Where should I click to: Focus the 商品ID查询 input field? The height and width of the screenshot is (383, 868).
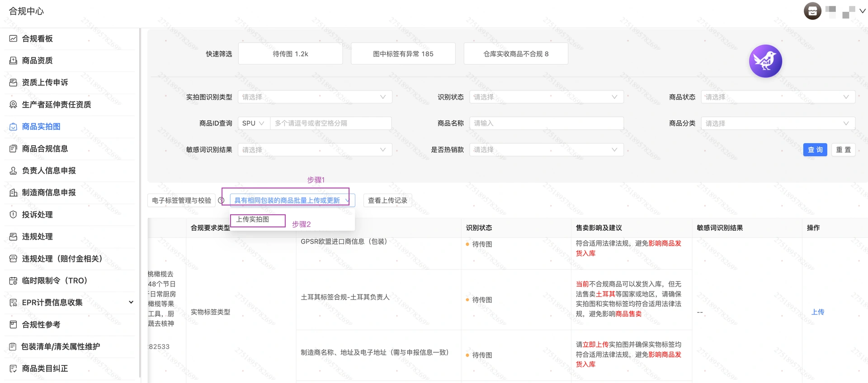tap(331, 123)
